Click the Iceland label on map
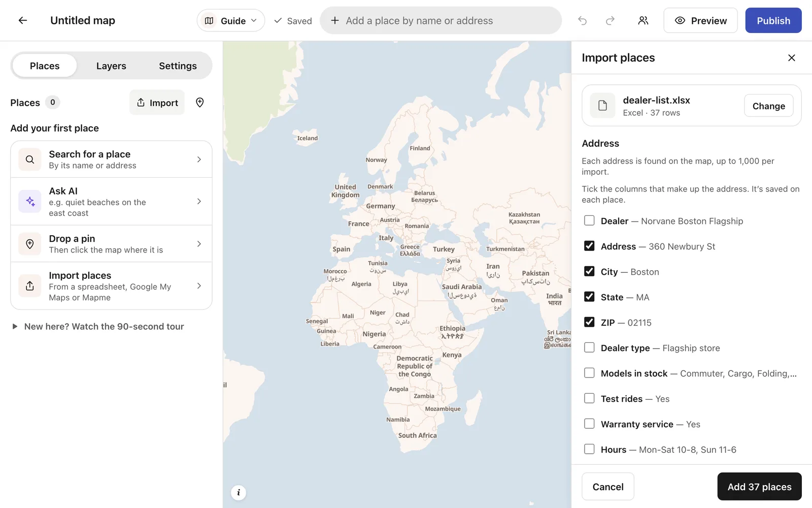 (308, 138)
